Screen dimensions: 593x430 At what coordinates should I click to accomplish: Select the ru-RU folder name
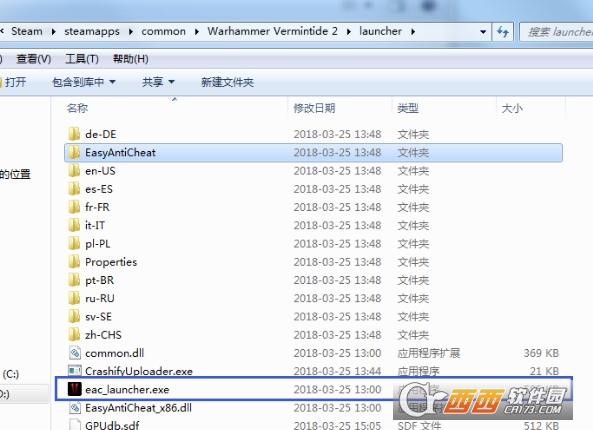pyautogui.click(x=100, y=298)
